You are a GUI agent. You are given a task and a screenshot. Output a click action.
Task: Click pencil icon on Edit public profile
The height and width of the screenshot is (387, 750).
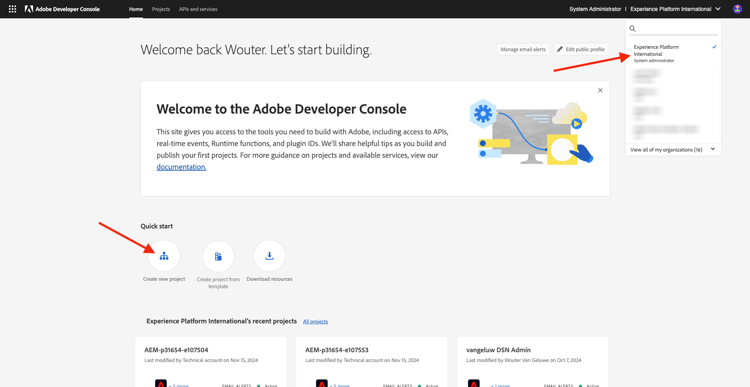point(560,49)
